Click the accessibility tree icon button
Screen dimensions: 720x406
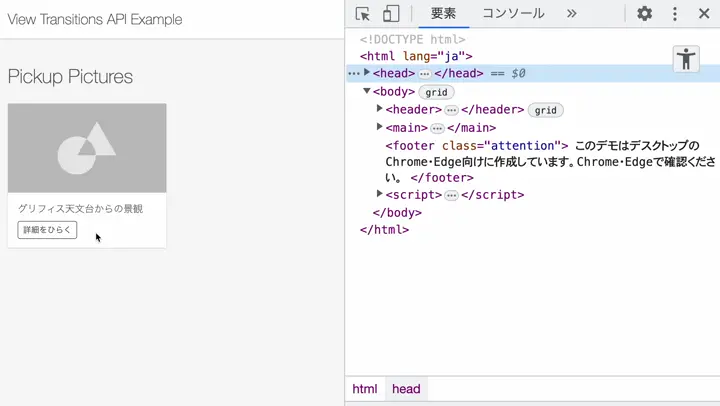pyautogui.click(x=686, y=59)
